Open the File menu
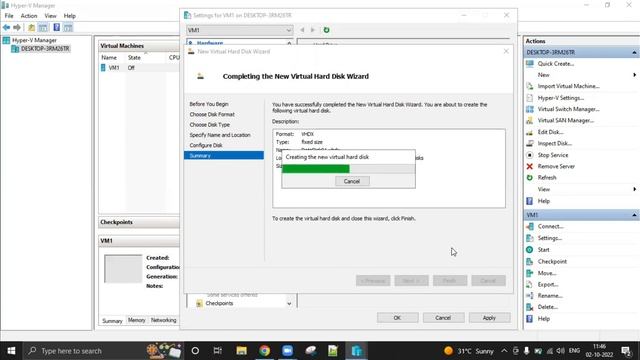Image resolution: width=640 pixels, height=360 pixels. coord(9,16)
